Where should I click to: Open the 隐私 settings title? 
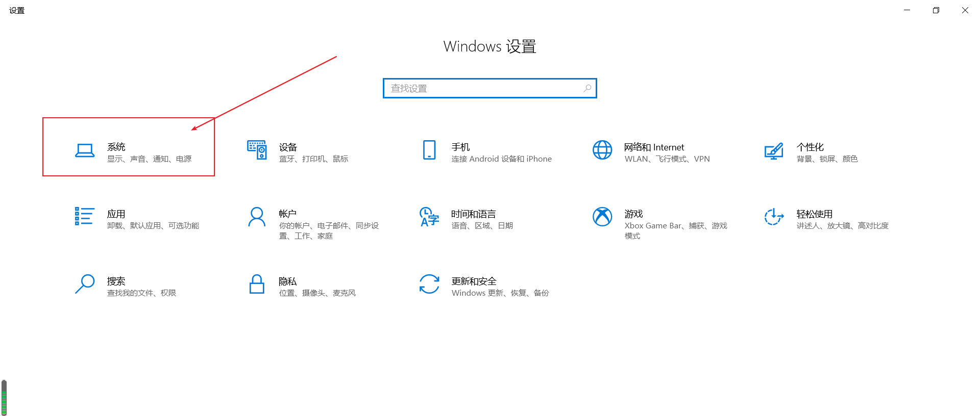(x=287, y=281)
